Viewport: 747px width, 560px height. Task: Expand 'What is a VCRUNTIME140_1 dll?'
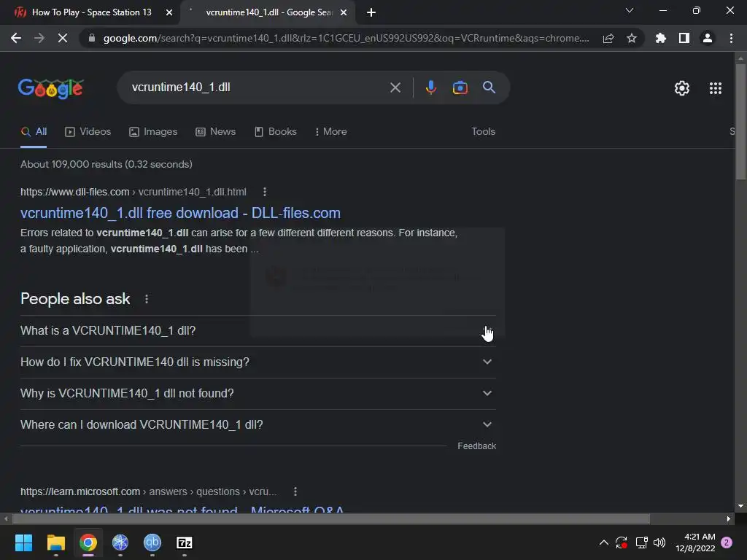tap(258, 331)
